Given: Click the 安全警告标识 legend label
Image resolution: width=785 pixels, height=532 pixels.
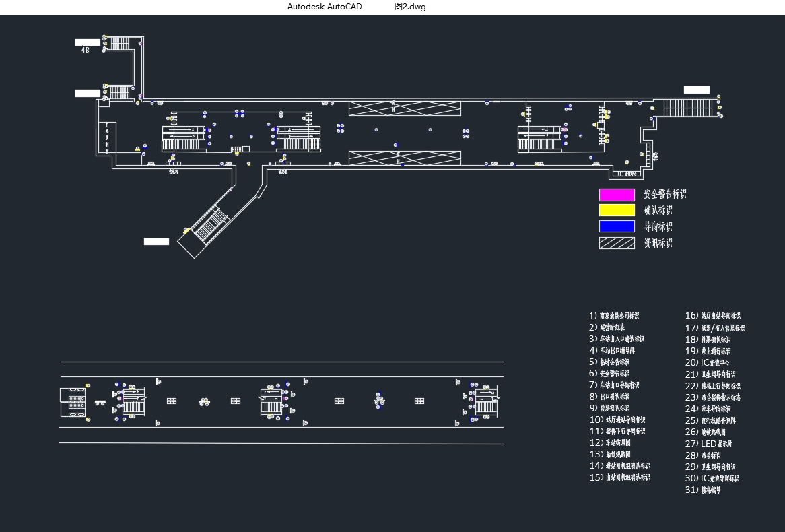Looking at the screenshot, I should (665, 194).
